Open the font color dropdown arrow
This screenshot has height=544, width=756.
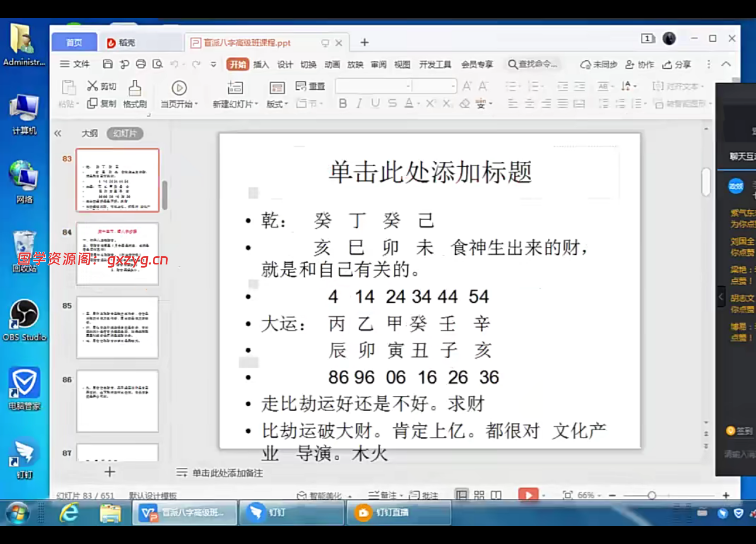pos(418,104)
